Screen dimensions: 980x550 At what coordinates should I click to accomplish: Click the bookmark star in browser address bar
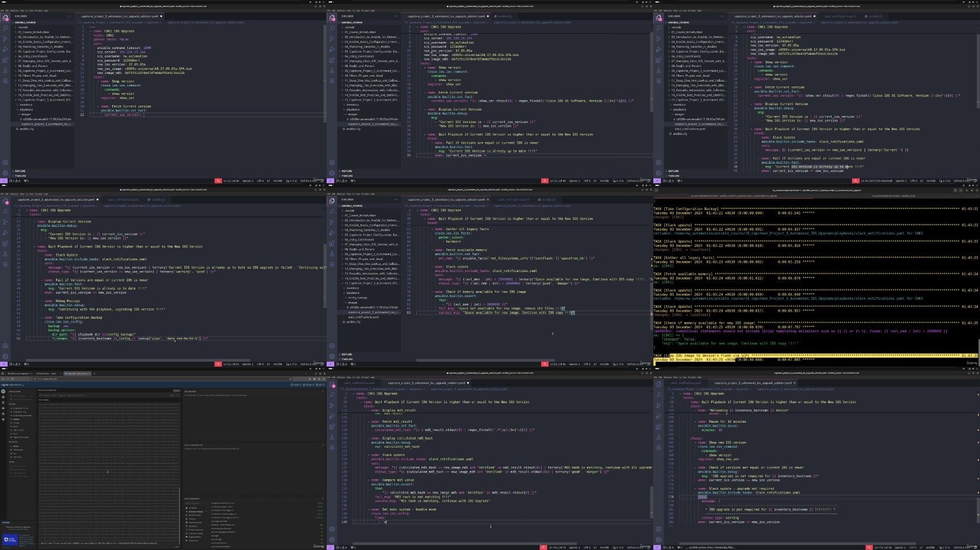[289, 379]
